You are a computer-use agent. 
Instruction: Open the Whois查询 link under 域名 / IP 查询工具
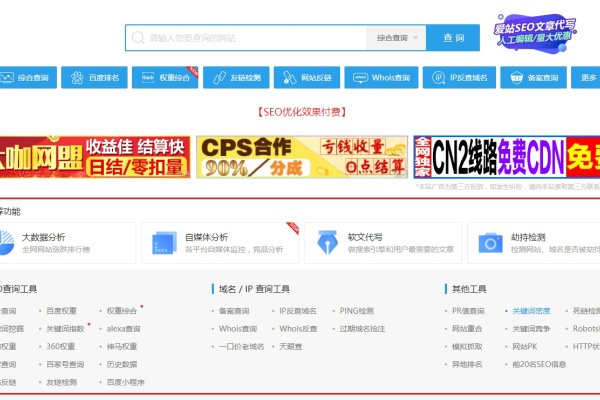tap(238, 329)
